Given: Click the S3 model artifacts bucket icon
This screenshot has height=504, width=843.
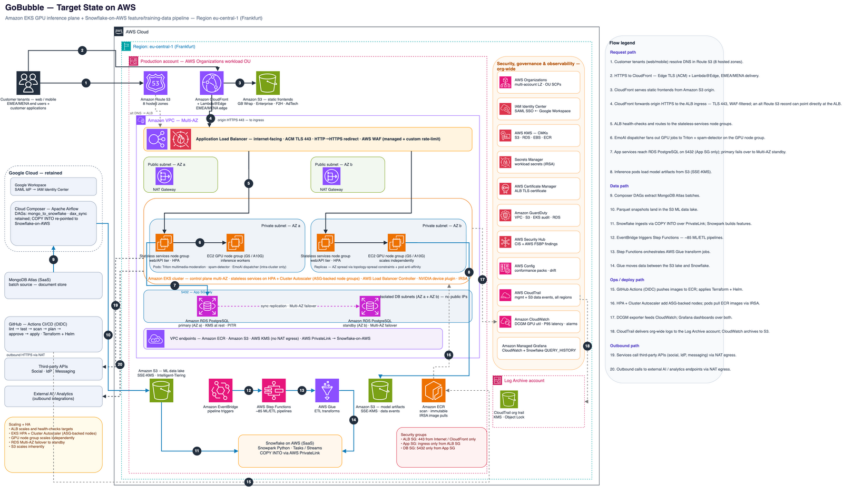Looking at the screenshot, I should (380, 391).
